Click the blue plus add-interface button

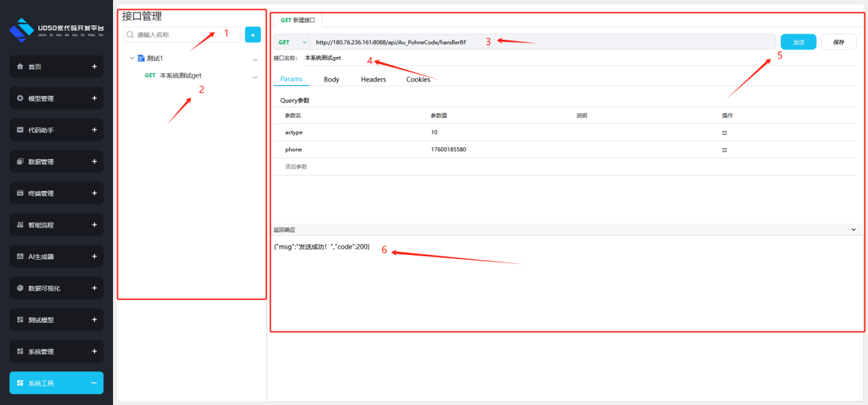[x=253, y=34]
